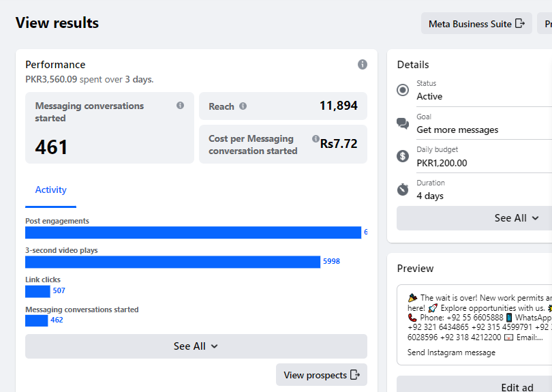Click the Messaging conversations started bar

tap(37, 320)
